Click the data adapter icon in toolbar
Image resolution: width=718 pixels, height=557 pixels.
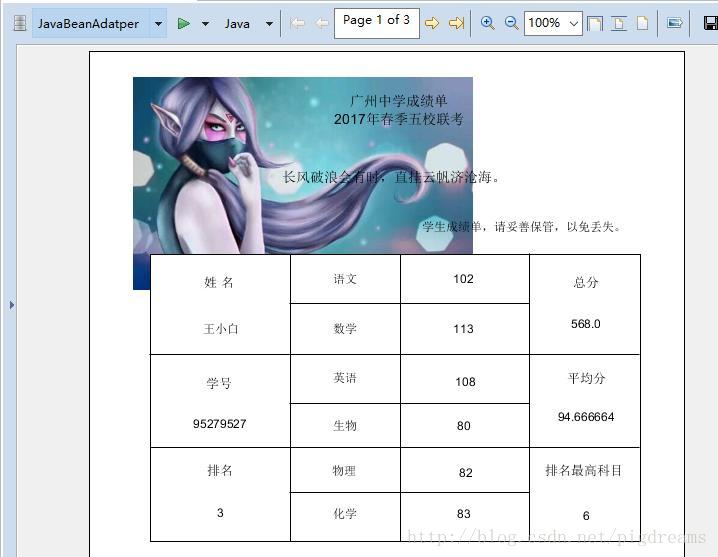20,22
